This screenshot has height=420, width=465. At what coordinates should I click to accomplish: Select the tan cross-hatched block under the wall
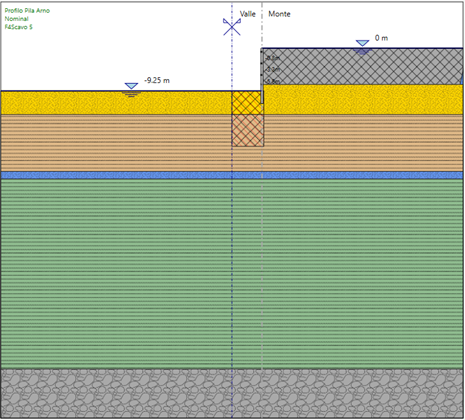pos(248,130)
